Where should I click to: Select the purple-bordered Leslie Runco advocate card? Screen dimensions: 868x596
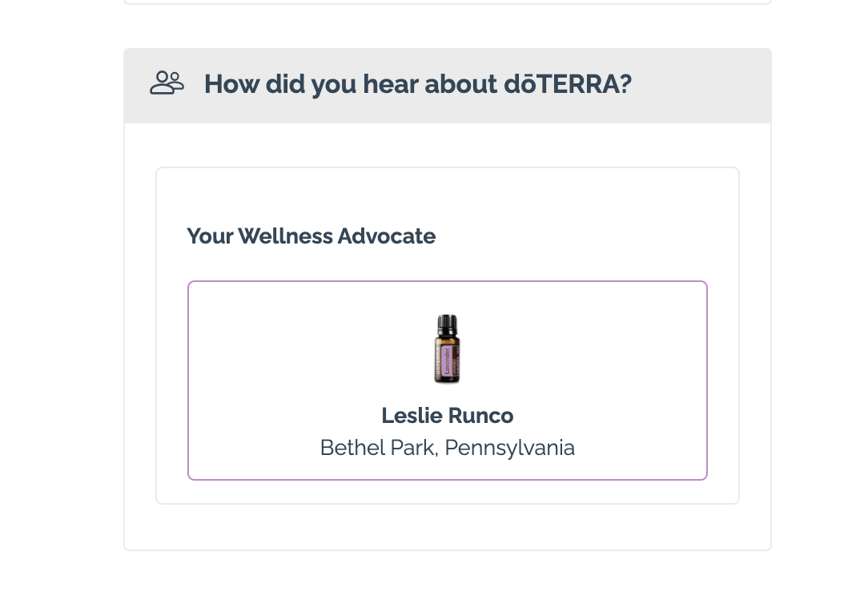pos(448,381)
